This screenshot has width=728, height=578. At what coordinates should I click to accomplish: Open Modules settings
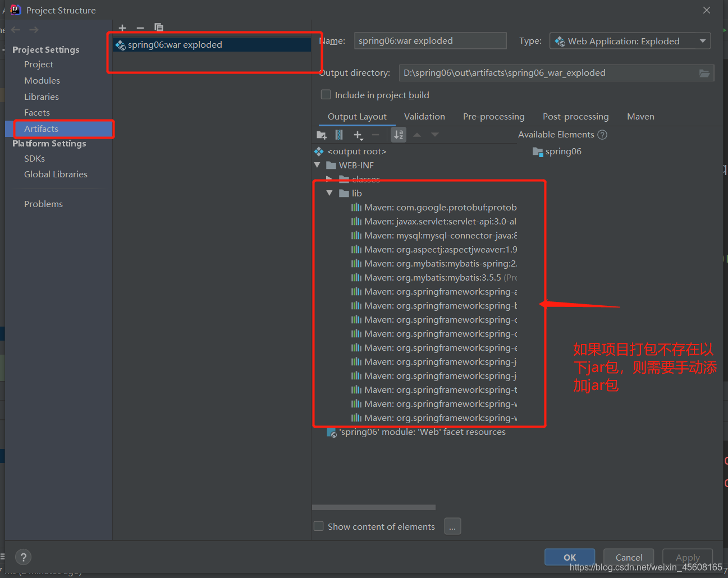pos(42,81)
